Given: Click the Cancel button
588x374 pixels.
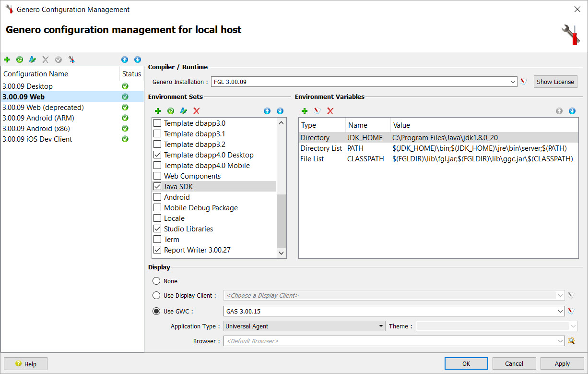Looking at the screenshot, I should tap(514, 363).
